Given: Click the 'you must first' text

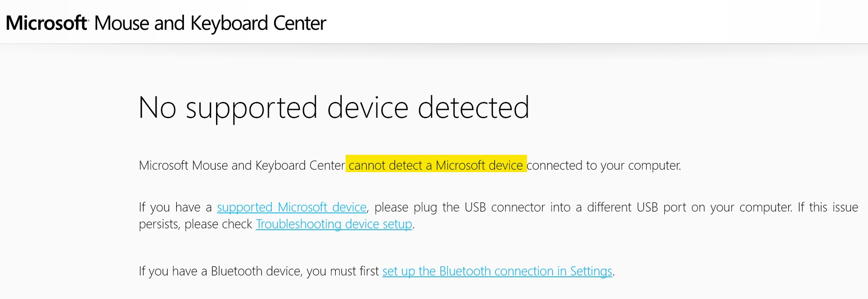Looking at the screenshot, I should [x=343, y=271].
